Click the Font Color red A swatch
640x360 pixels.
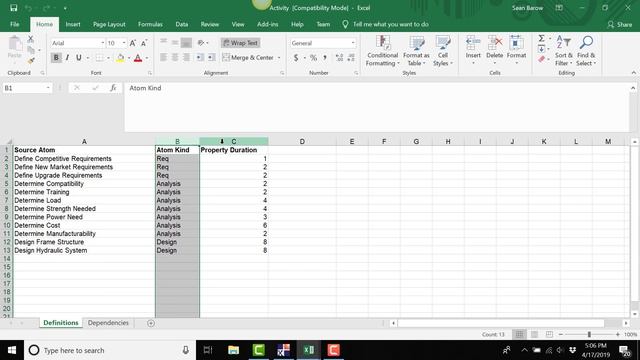[x=138, y=58]
